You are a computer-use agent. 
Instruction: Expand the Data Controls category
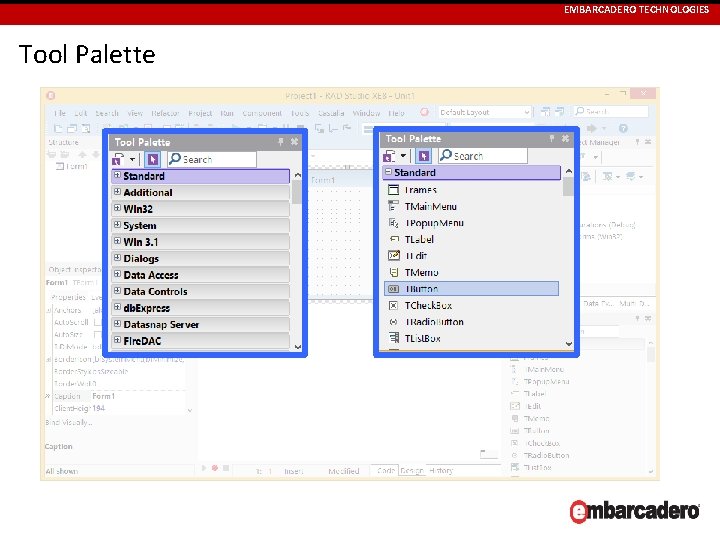pos(117,291)
